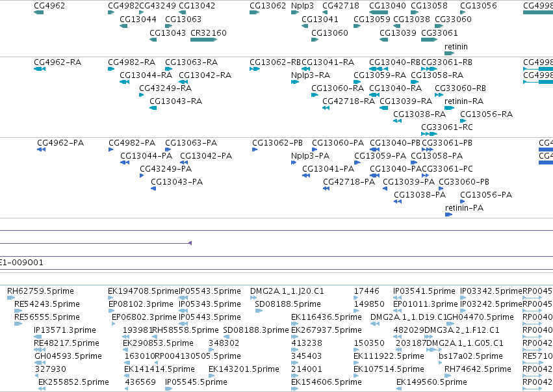This screenshot has width=553, height=392.
Task: Click EST EK255852.5prime label
Action: pos(73,382)
